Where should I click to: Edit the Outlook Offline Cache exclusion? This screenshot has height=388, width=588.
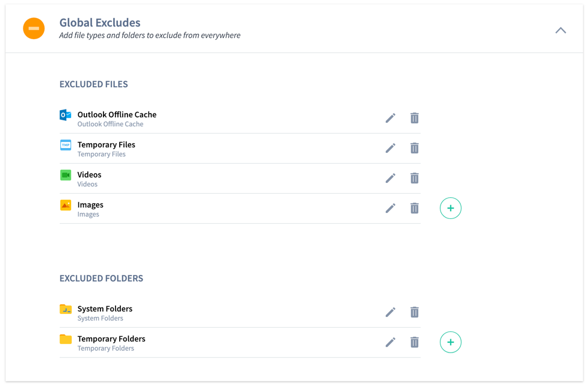(x=390, y=118)
